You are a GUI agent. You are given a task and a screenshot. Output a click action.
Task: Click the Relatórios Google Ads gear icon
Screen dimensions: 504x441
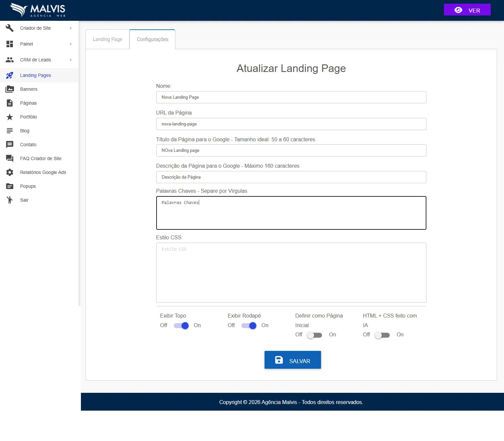[x=10, y=172]
